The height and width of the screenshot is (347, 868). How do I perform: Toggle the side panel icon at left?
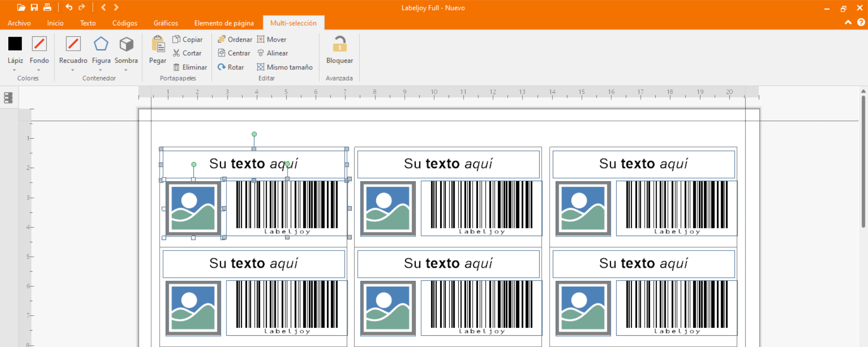(8, 98)
